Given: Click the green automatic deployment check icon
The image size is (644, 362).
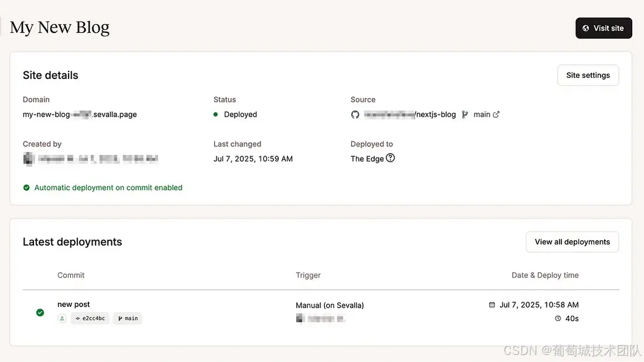Looking at the screenshot, I should [x=26, y=188].
